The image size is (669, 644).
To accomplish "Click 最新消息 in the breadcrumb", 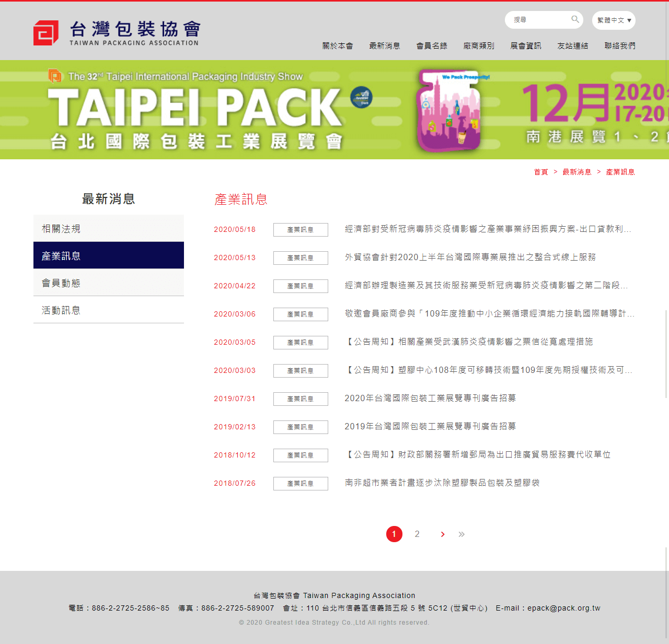I will tap(577, 172).
